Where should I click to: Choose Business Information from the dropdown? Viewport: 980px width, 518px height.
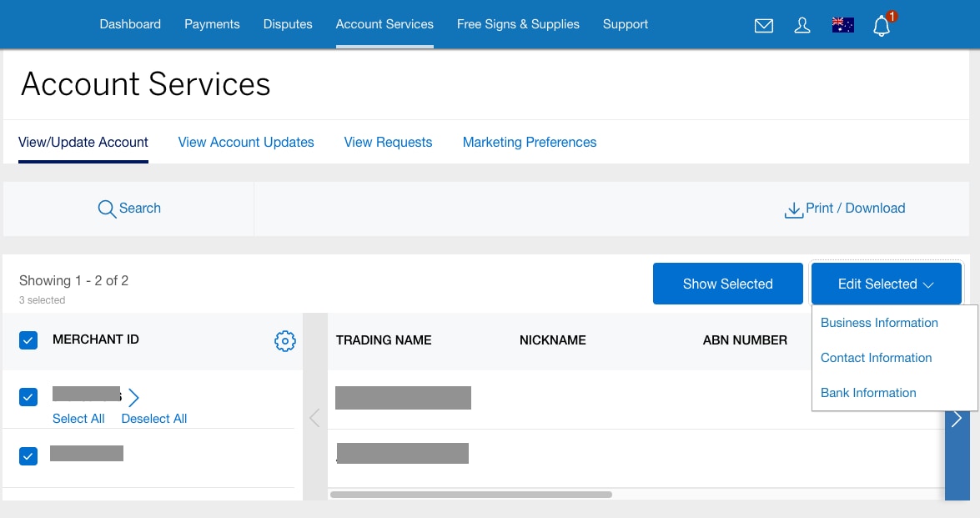point(879,323)
